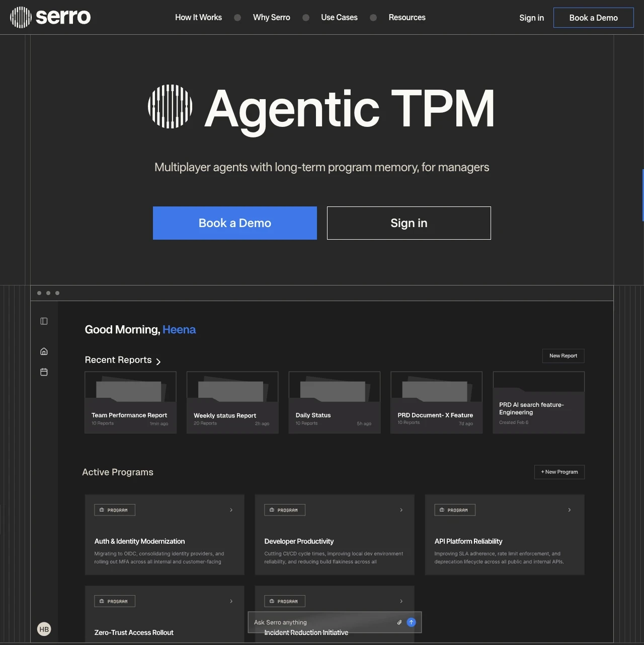Open the Team Performance Report folder
This screenshot has width=644, height=645.
click(x=131, y=402)
